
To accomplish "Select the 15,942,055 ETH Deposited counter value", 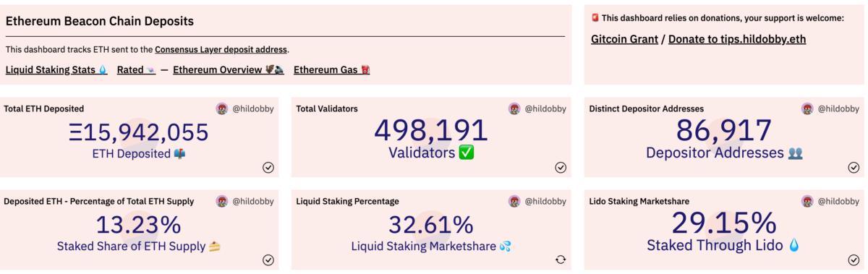I will pyautogui.click(x=139, y=132).
